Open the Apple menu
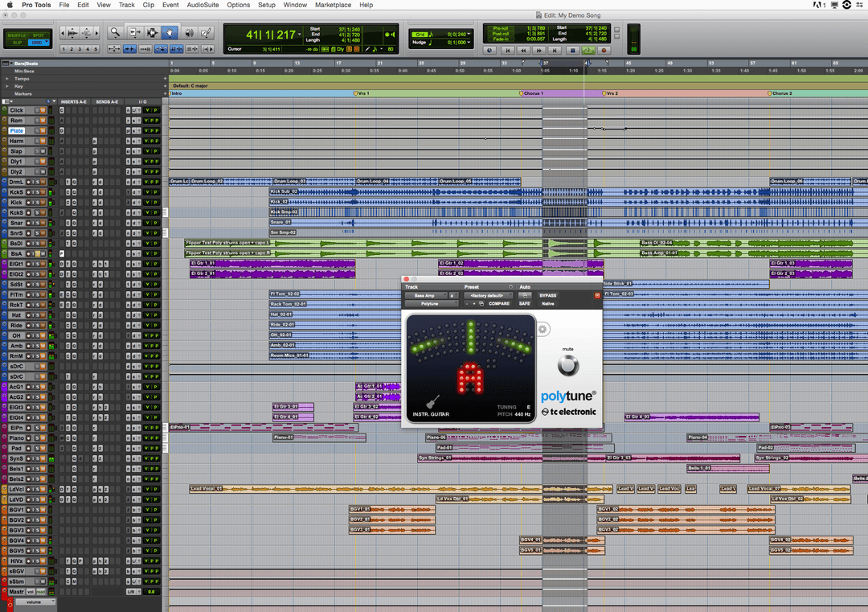Image resolution: width=868 pixels, height=612 pixels. point(10,5)
